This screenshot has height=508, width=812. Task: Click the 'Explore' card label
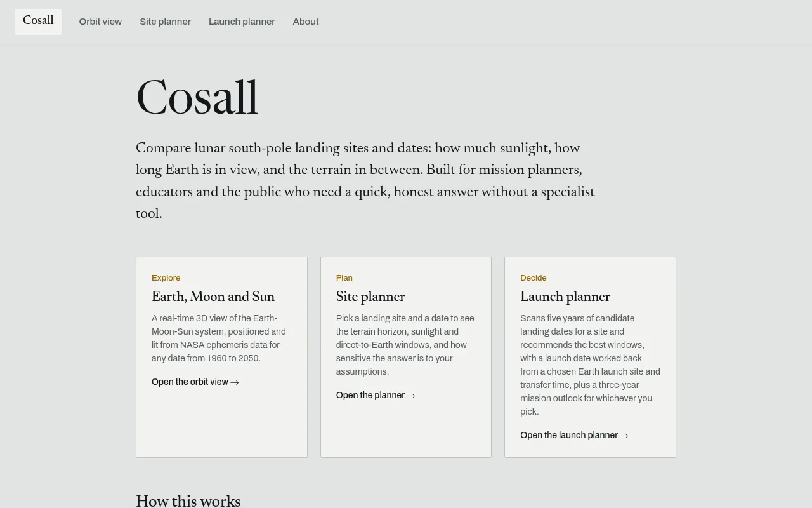166,278
